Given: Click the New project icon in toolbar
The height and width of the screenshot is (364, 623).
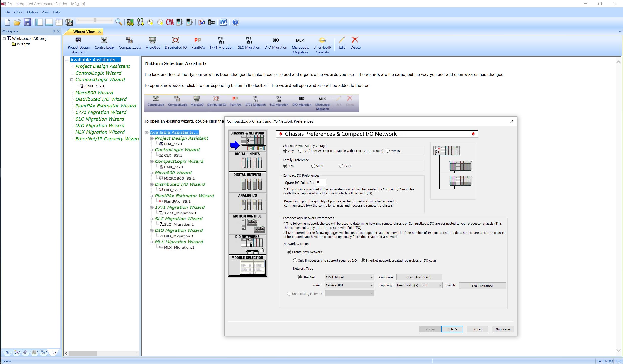Looking at the screenshot, I should click(x=7, y=22).
